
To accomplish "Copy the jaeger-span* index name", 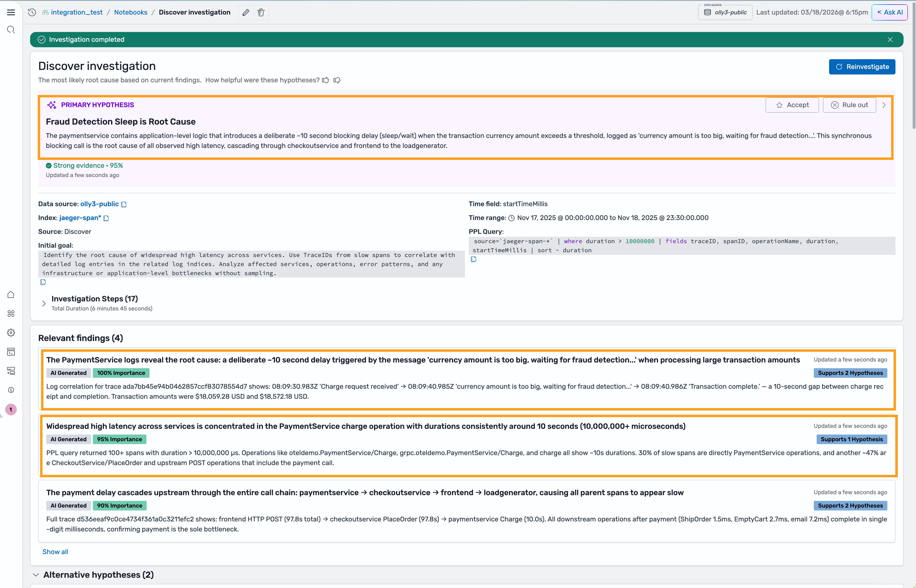I will [x=106, y=218].
